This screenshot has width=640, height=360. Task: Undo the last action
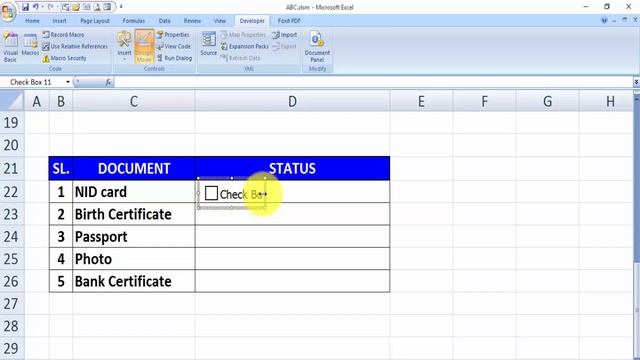36,7
